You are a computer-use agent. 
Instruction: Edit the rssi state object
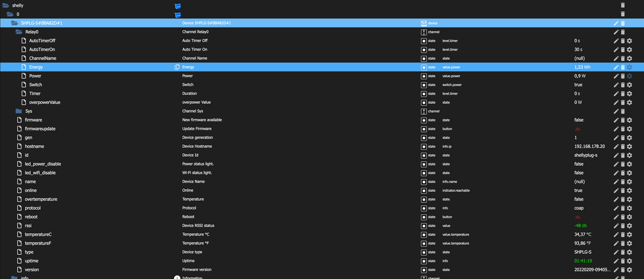coord(616,225)
